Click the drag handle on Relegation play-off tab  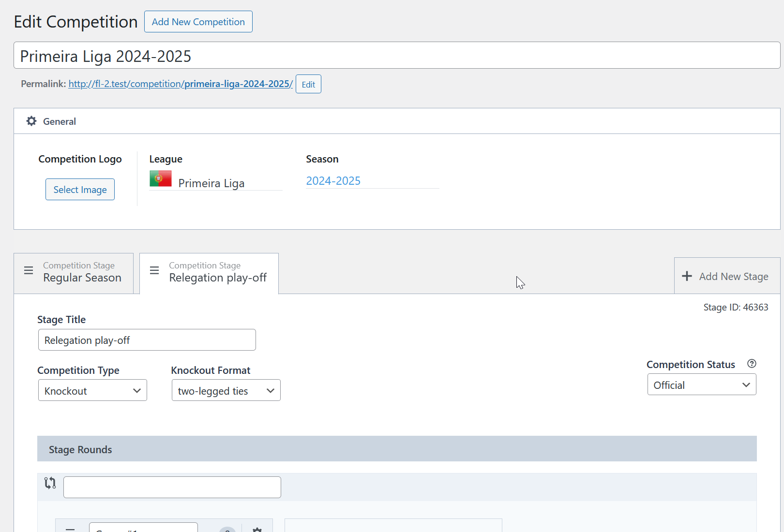[x=154, y=270]
